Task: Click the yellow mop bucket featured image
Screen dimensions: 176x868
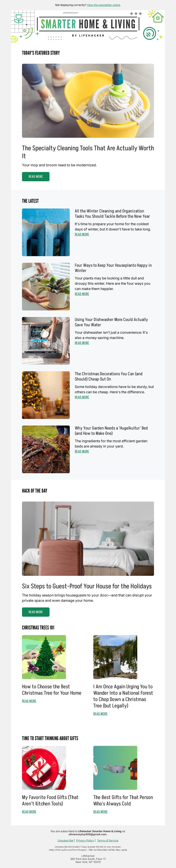Action: pos(88,101)
